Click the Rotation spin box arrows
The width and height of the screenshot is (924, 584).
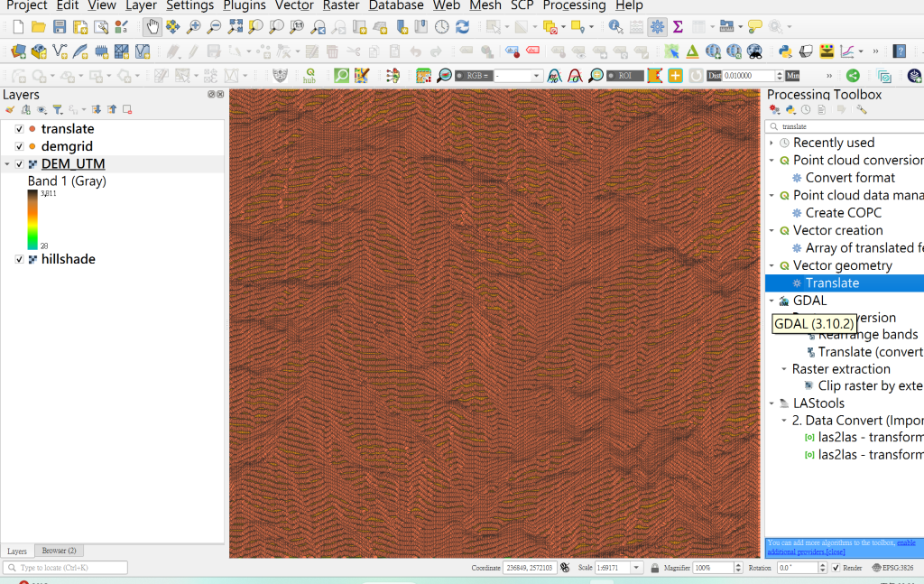[x=823, y=568]
